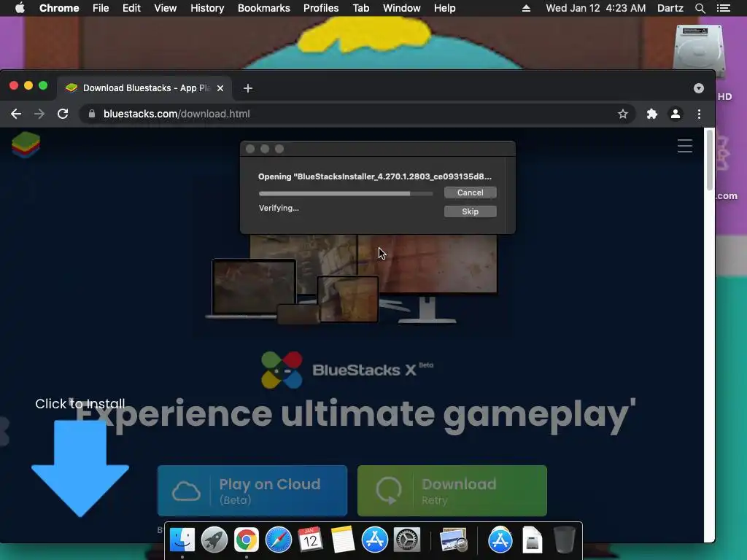Viewport: 747px width, 560px height.
Task: Open System Preferences from the Dock
Action: (x=407, y=540)
